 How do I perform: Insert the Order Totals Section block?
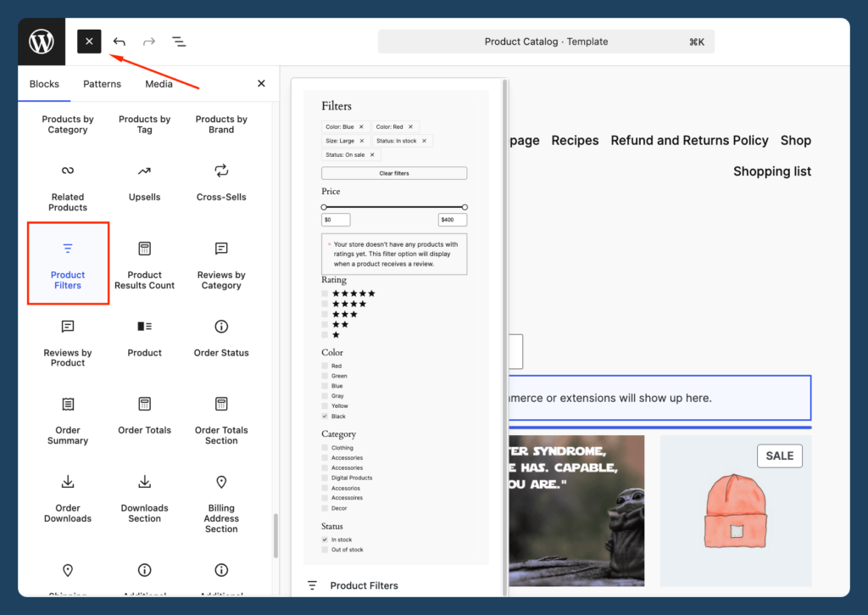click(x=221, y=420)
